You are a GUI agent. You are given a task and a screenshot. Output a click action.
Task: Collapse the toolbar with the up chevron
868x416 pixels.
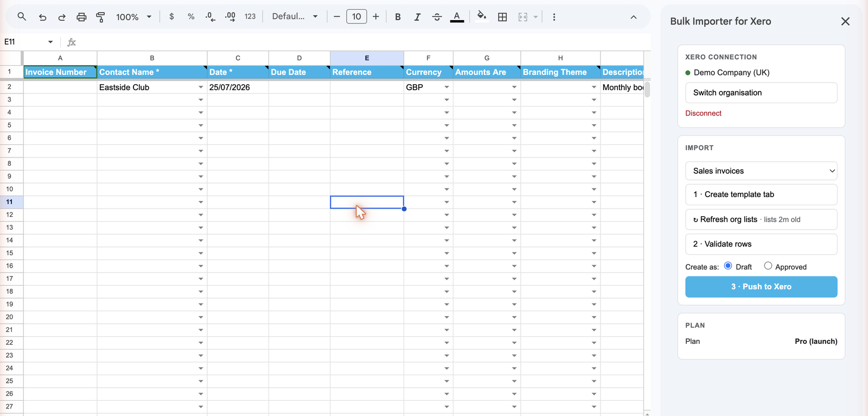click(x=633, y=17)
